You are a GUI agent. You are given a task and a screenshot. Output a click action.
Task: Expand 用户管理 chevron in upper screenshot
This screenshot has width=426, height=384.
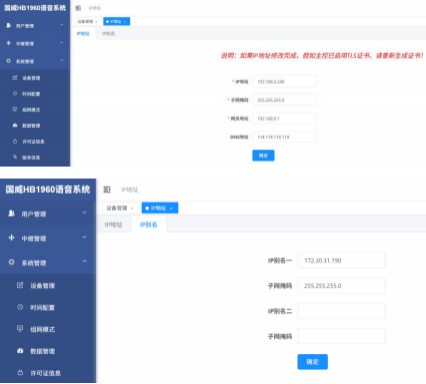[62, 25]
